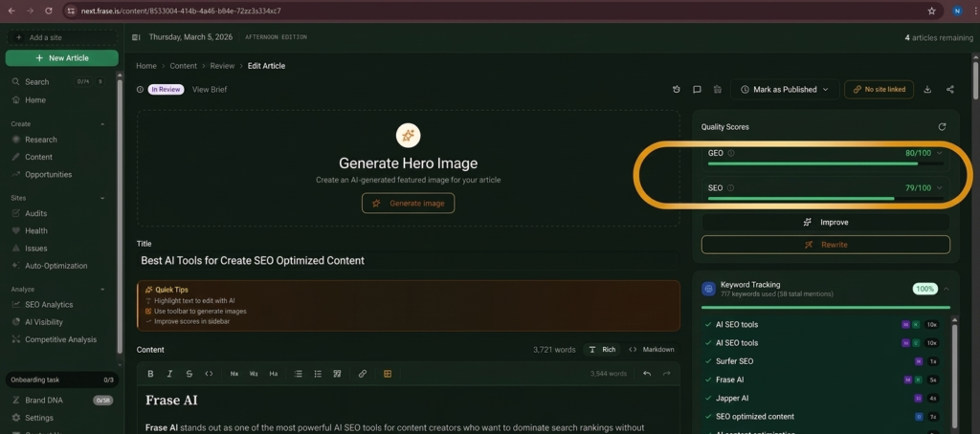The image size is (980, 434).
Task: Click the New Article button
Action: 62,58
